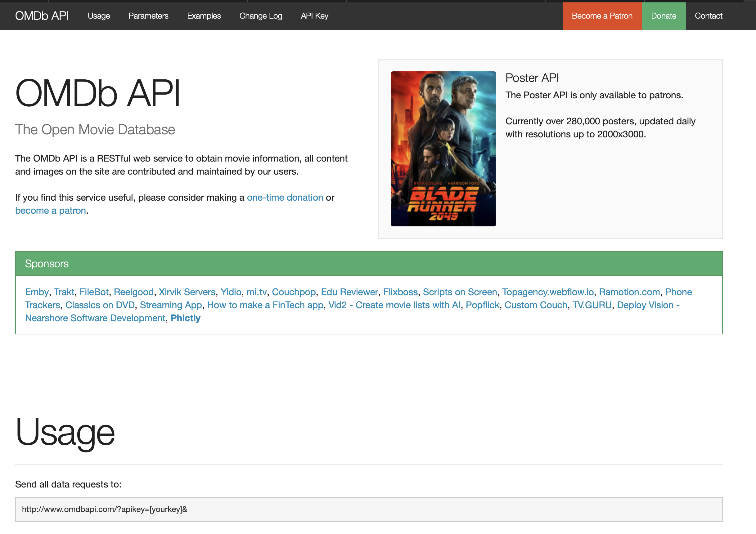Visit the bold Phictly sponsor link

pos(185,318)
